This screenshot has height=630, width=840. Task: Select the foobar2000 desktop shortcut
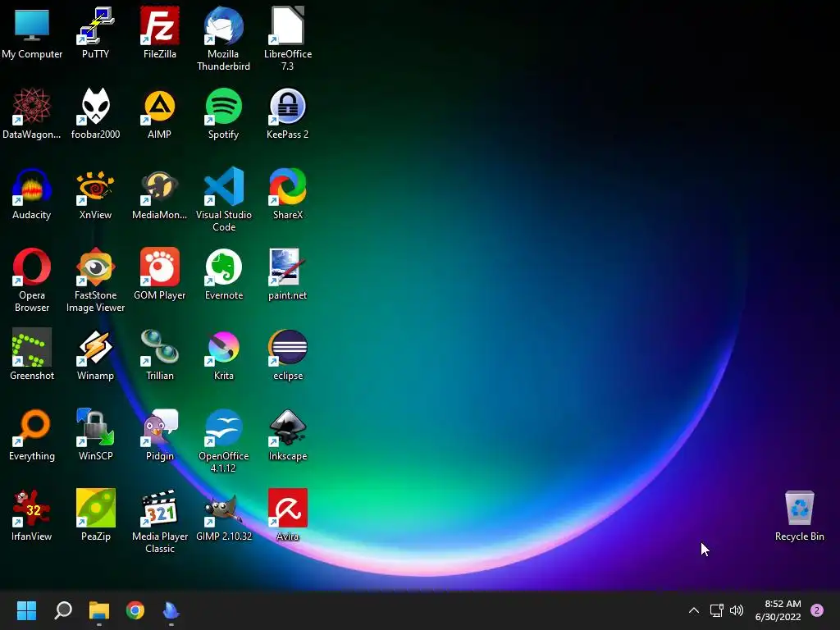coord(95,113)
